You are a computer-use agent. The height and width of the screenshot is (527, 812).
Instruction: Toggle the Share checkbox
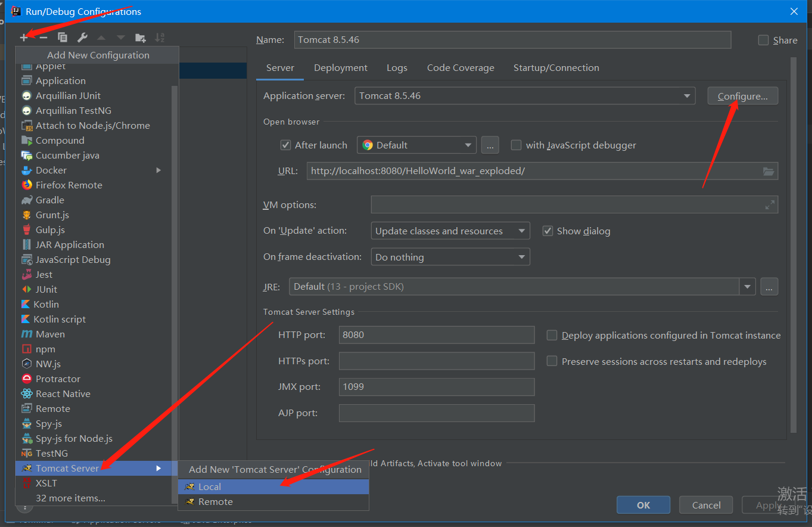pyautogui.click(x=763, y=40)
